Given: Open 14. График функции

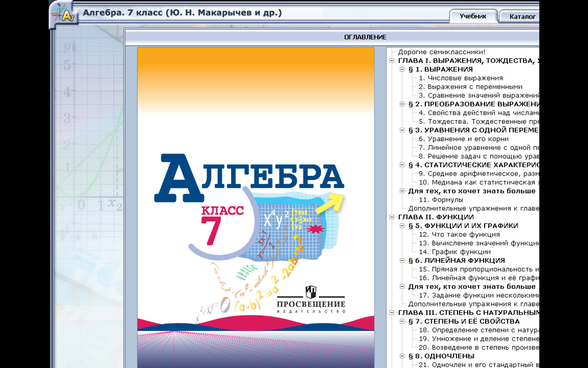Looking at the screenshot, I should (455, 252).
